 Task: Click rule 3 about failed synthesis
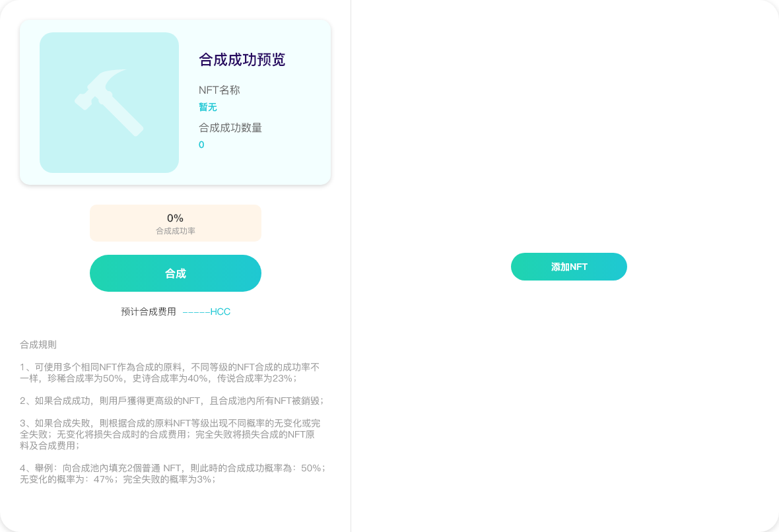click(170, 434)
